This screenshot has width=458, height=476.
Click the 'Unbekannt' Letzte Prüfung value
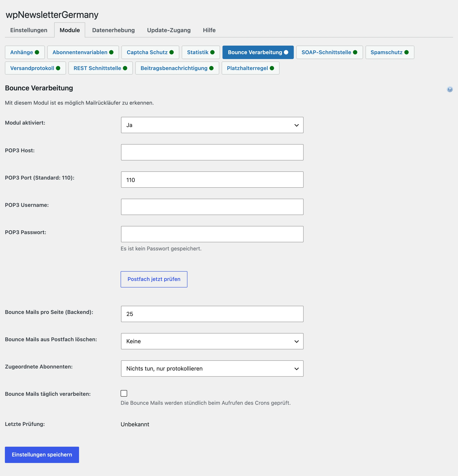tap(135, 424)
